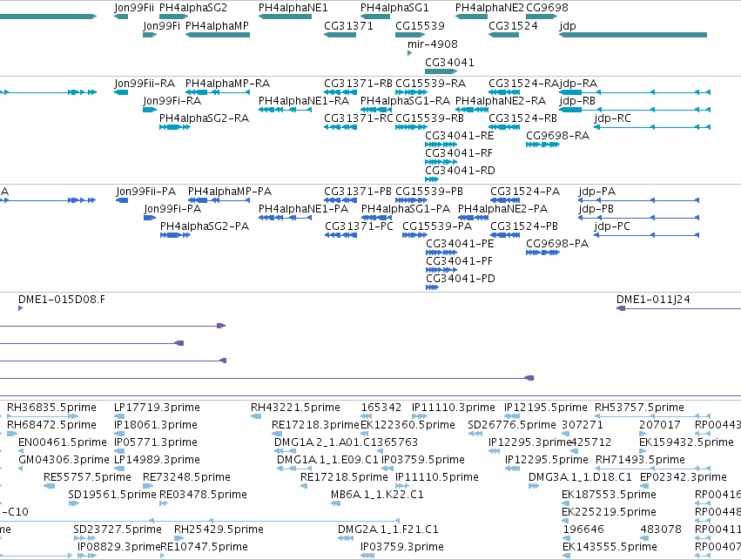Click transcript jdp-RC label
Viewport: 741px width, 560px height.
pos(612,118)
